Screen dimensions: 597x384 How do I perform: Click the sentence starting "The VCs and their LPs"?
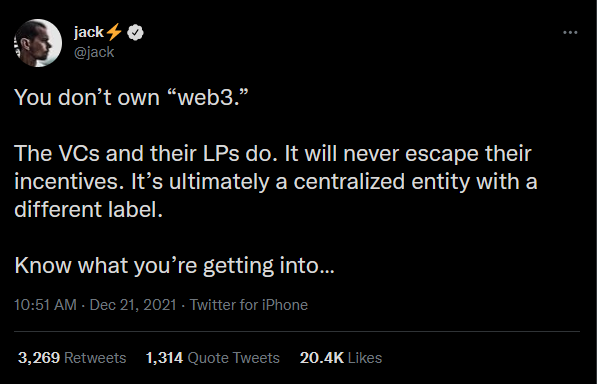tap(146, 154)
